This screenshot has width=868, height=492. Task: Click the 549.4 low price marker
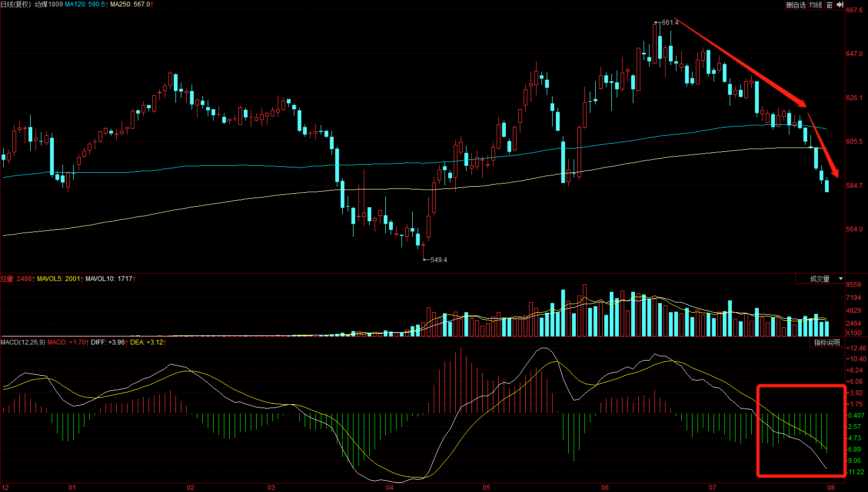coord(439,260)
